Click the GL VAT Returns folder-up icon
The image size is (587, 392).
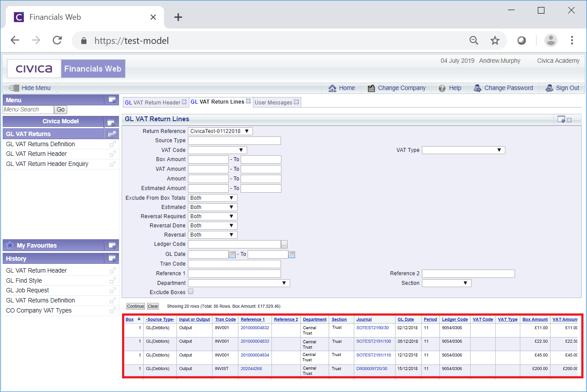[x=111, y=134]
